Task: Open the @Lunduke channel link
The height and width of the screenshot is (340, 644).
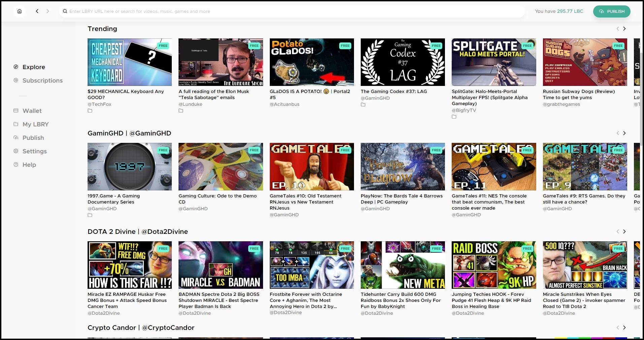Action: click(190, 104)
